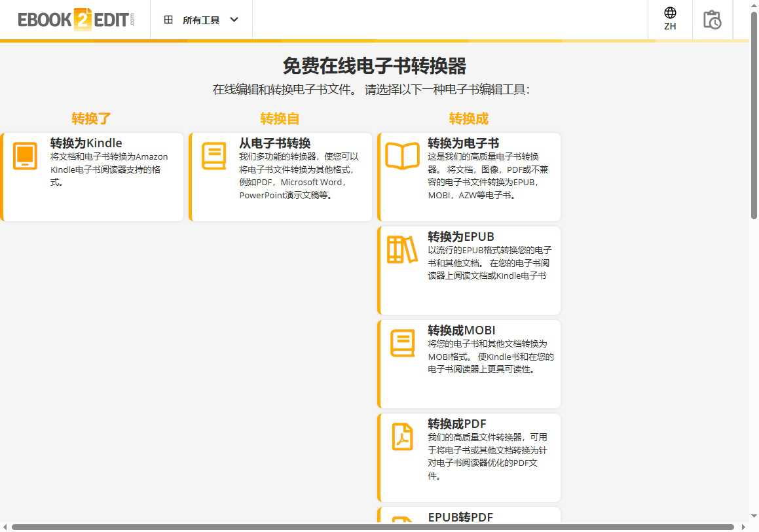Click the scroll-down arrow of vertical scrollbar

pyautogui.click(x=754, y=516)
